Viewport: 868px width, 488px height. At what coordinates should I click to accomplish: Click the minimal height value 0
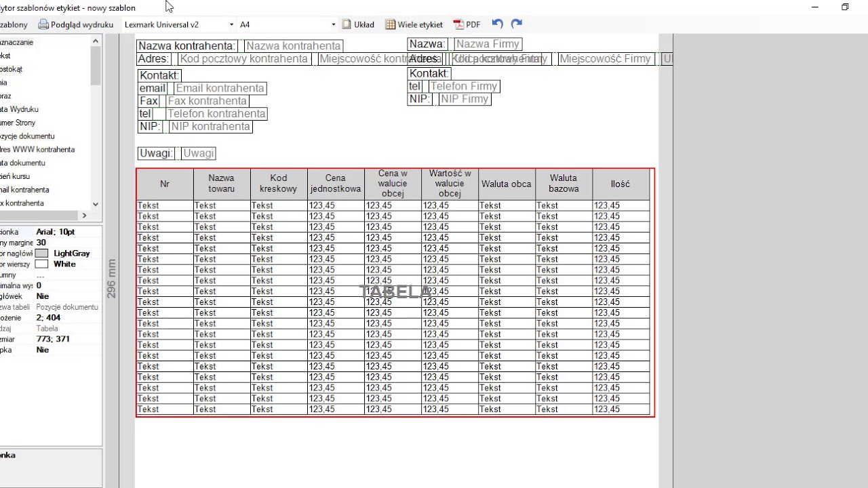coord(68,285)
